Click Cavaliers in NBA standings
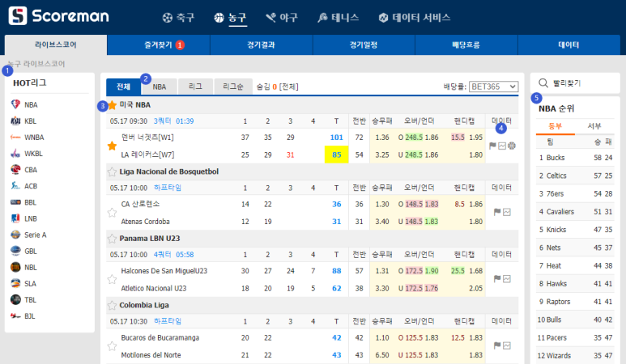The image size is (626, 364). click(x=560, y=212)
